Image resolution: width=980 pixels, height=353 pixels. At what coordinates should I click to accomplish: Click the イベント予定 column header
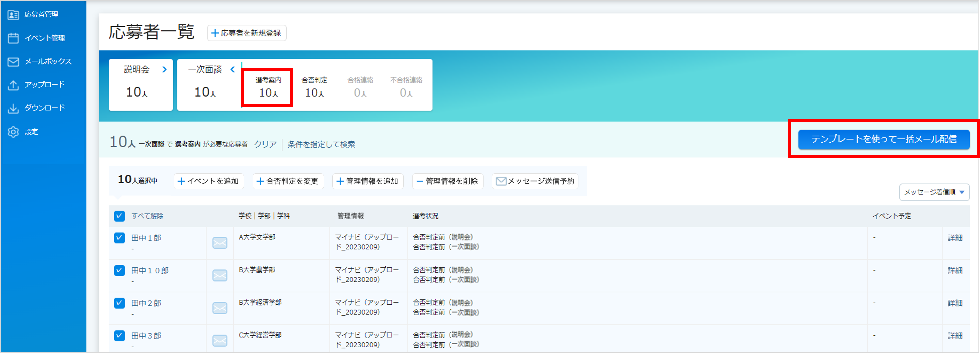891,216
